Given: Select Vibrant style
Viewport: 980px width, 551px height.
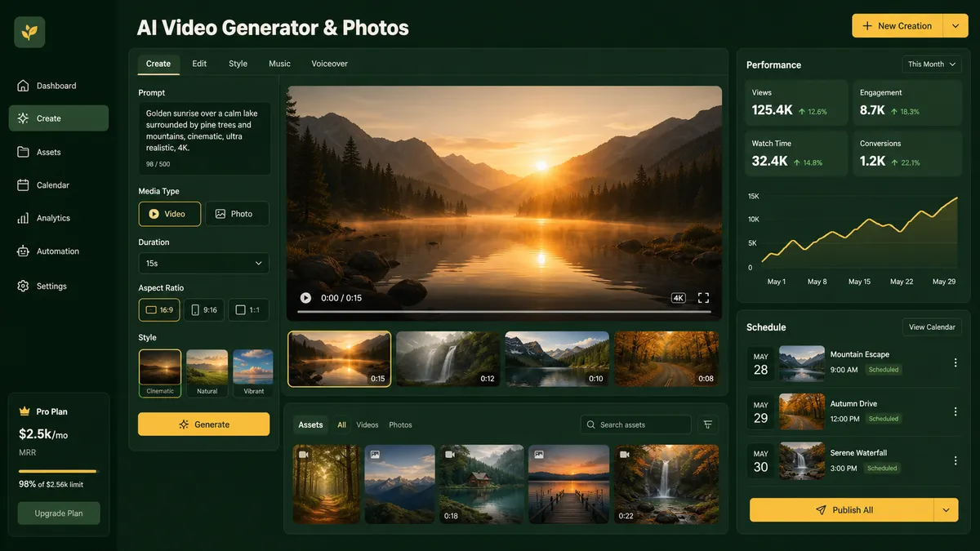Looking at the screenshot, I should pyautogui.click(x=253, y=373).
